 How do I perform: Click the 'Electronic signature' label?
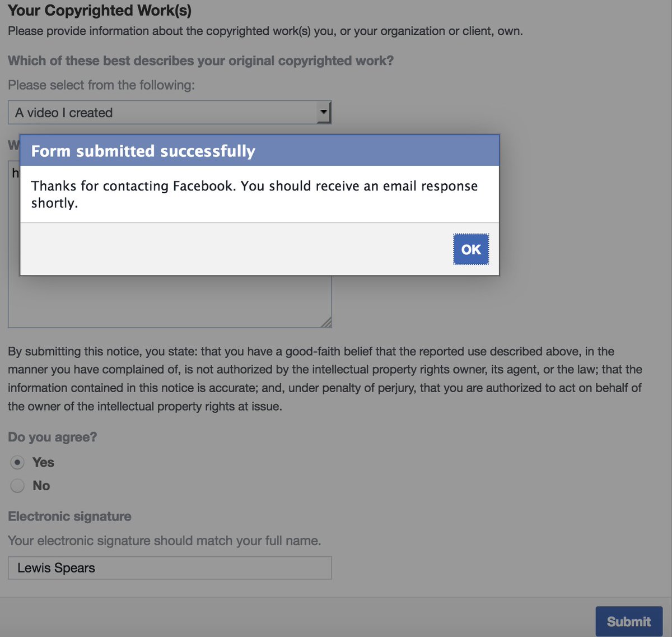tap(69, 516)
